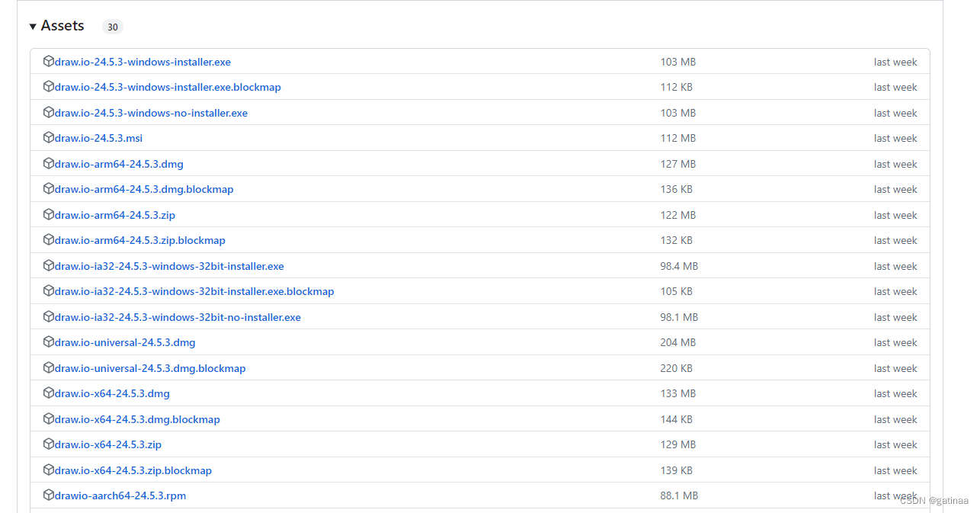Viewport: 980px width, 513px height.
Task: Select the 136 KB size value
Action: point(677,189)
